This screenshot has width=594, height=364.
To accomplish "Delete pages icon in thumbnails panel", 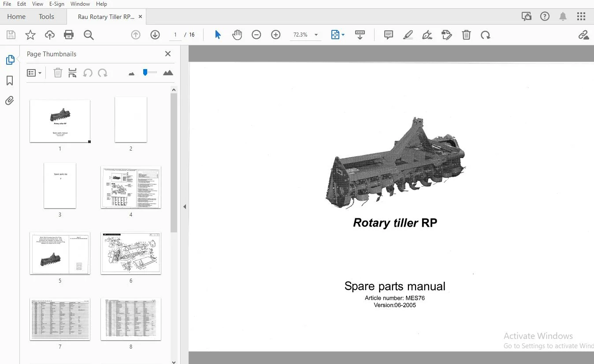I will (x=58, y=73).
